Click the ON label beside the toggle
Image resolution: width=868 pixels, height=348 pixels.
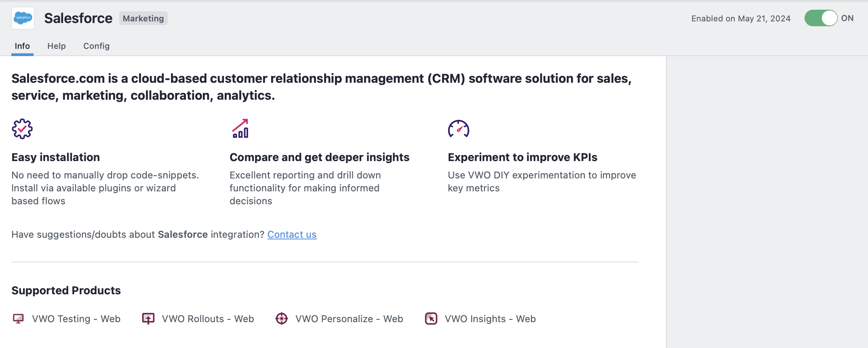(x=847, y=18)
